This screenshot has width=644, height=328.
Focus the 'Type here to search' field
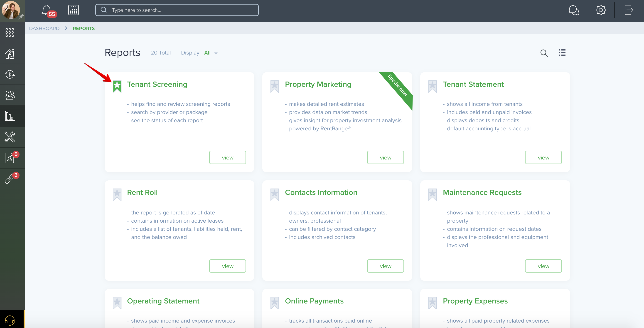click(x=177, y=10)
